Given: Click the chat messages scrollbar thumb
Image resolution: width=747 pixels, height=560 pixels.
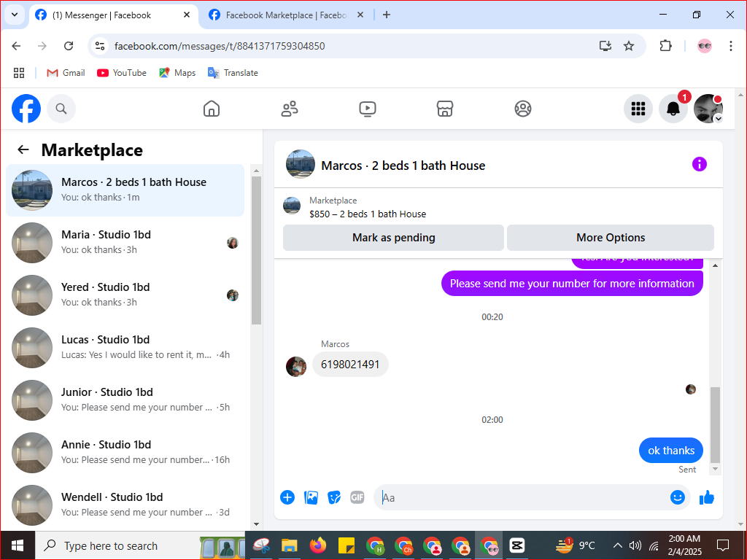Looking at the screenshot, I should click(x=715, y=425).
